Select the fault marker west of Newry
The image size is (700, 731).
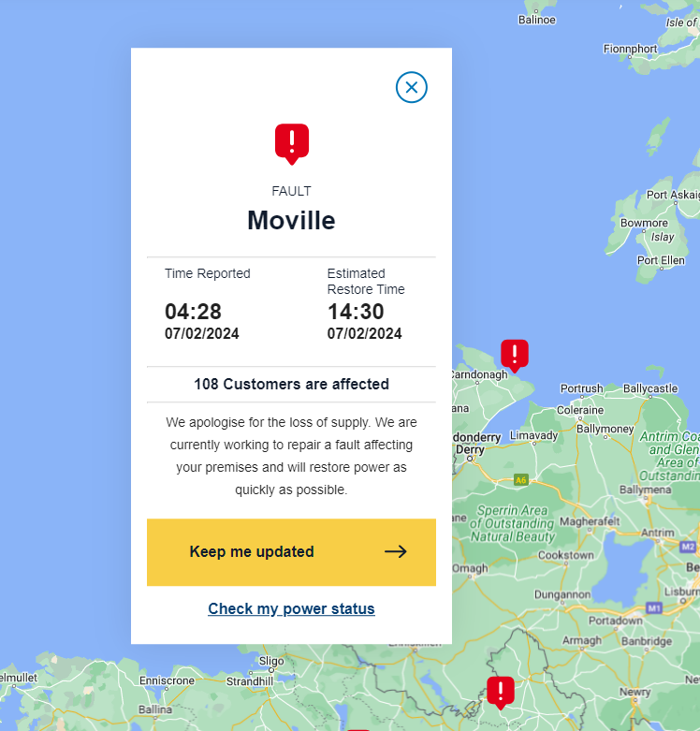point(501,692)
